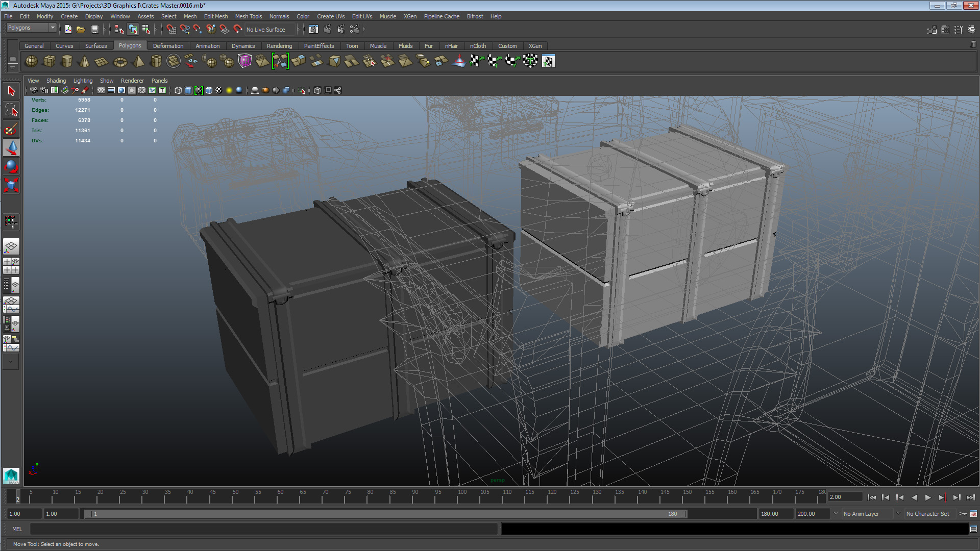Open the Edit Mesh menu
The height and width of the screenshot is (551, 980).
coord(215,16)
